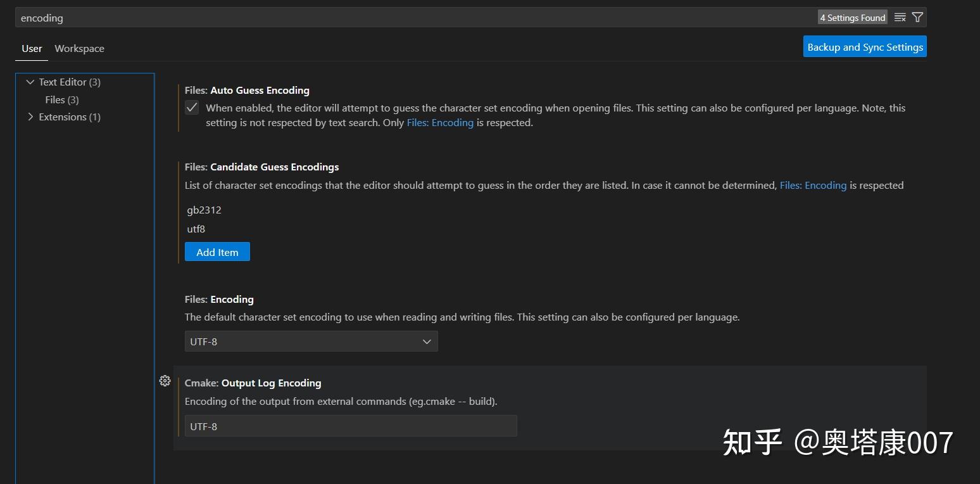Select UTF-8 in the Files Encoding combo box
This screenshot has height=484, width=980.
(310, 341)
